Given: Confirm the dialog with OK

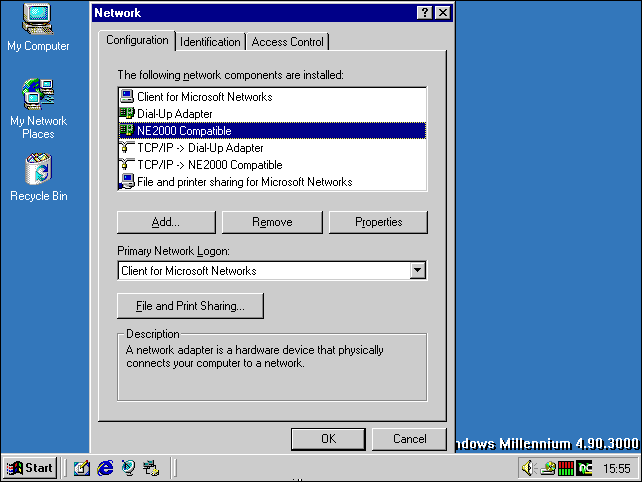Looking at the screenshot, I should (x=328, y=439).
